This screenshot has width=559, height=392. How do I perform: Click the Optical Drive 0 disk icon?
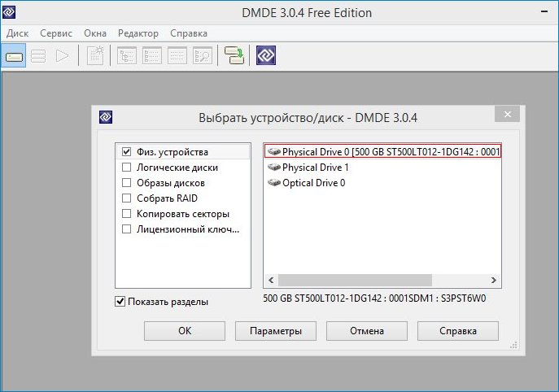pyautogui.click(x=274, y=182)
